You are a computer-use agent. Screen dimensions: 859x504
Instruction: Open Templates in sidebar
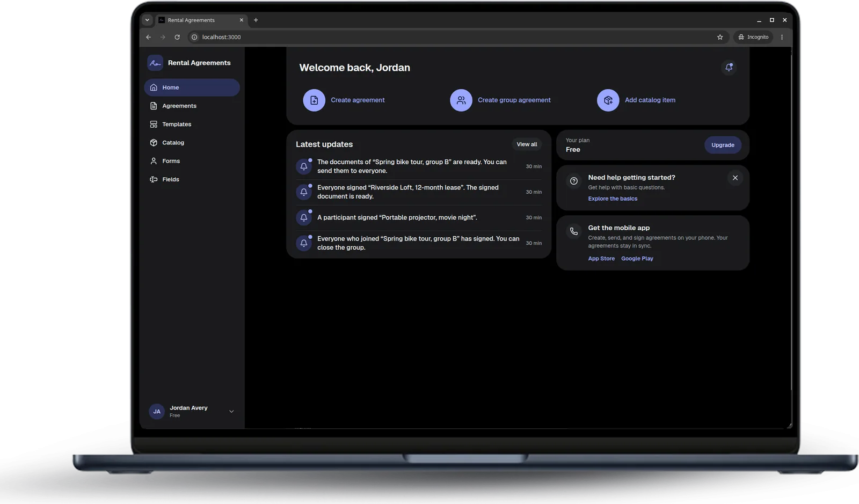[192, 124]
